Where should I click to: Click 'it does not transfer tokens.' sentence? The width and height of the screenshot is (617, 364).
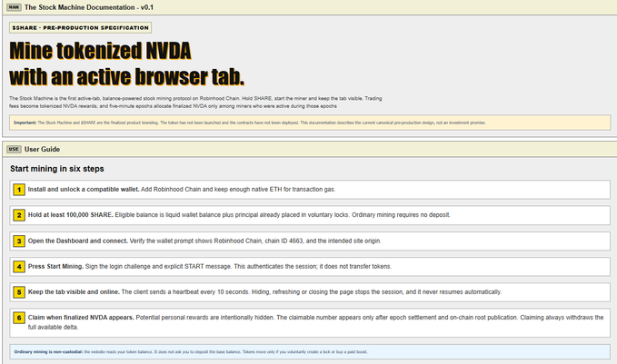(355, 266)
